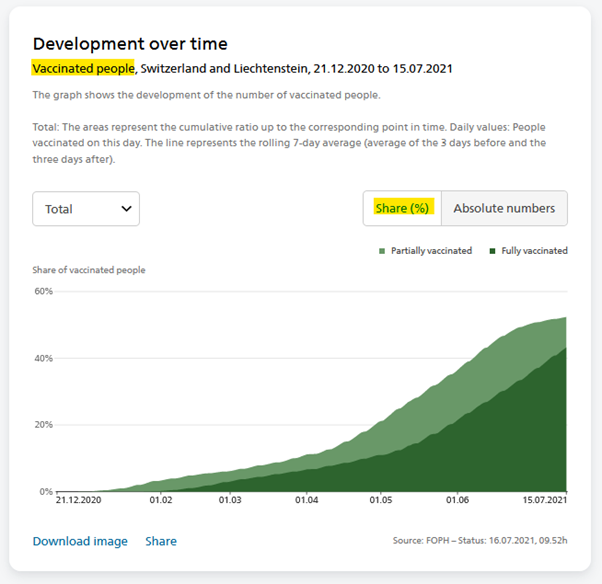Image resolution: width=602 pixels, height=584 pixels.
Task: Click the 21.12.2020 x-axis date label
Action: tap(79, 500)
